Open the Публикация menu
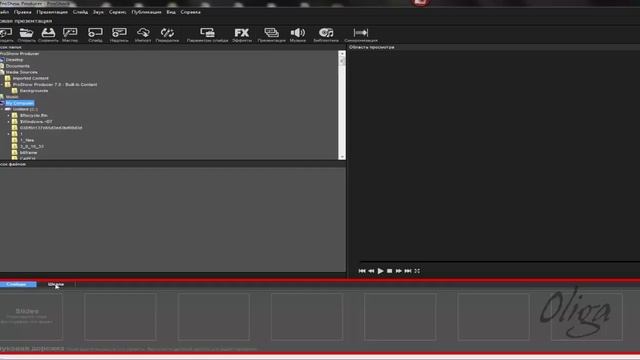Viewport: 640px width, 360px height. coord(146,12)
